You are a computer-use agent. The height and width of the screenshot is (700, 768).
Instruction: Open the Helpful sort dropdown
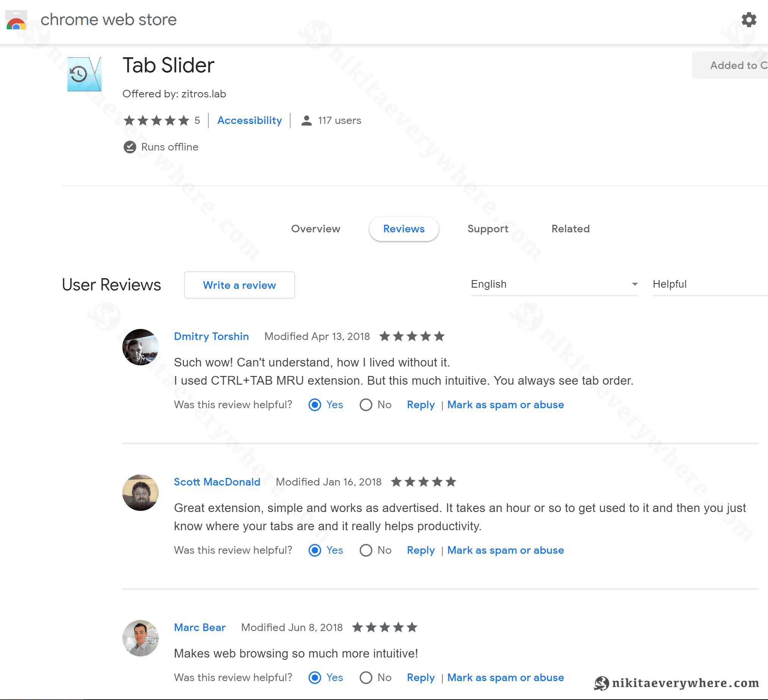pos(710,285)
